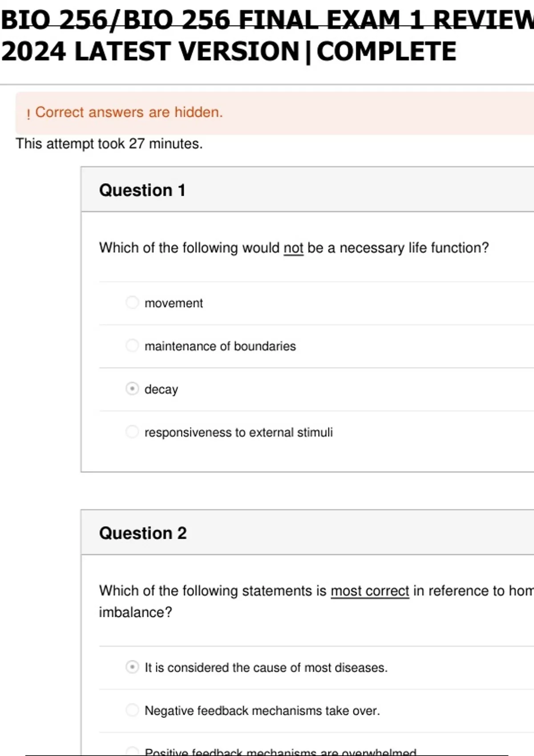The image size is (534, 756).
Task: Pick "Negative feedback mechanisms take over" answer
Action: pos(132,710)
